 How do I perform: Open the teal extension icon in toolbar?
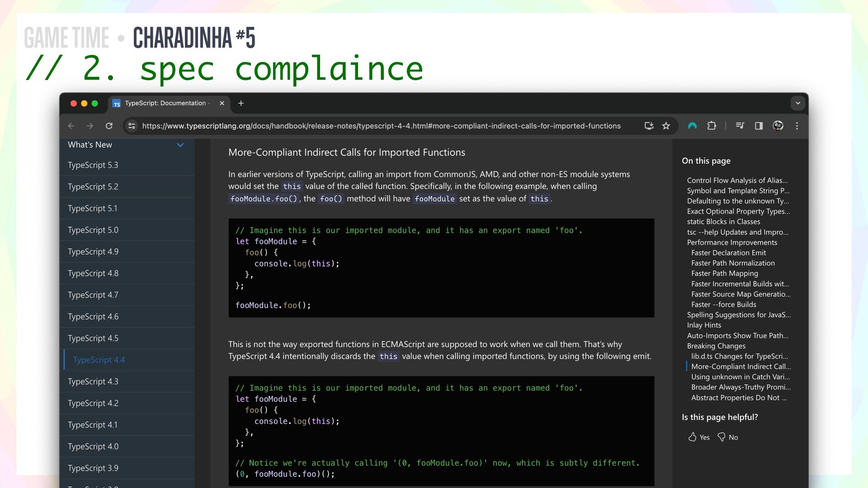(x=692, y=126)
